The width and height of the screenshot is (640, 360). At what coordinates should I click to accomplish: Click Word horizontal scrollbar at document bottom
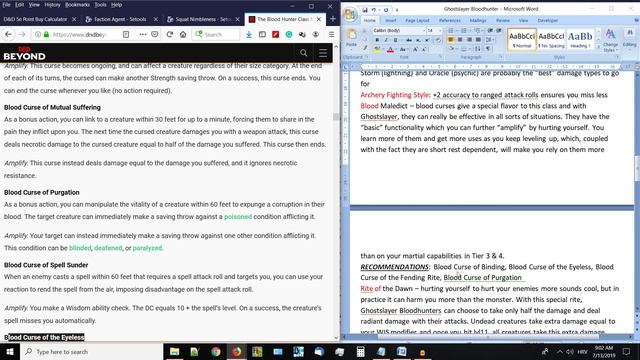(489, 337)
